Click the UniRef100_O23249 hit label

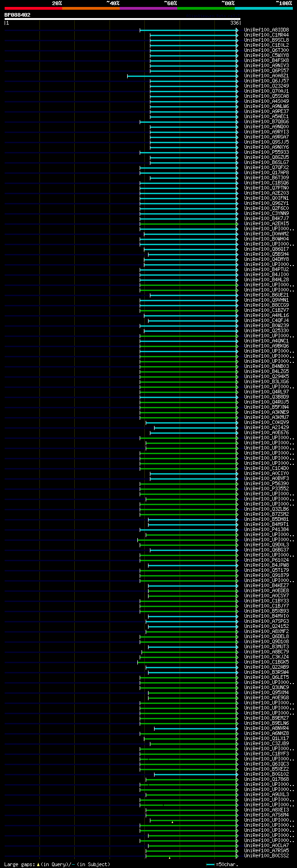coord(266,86)
